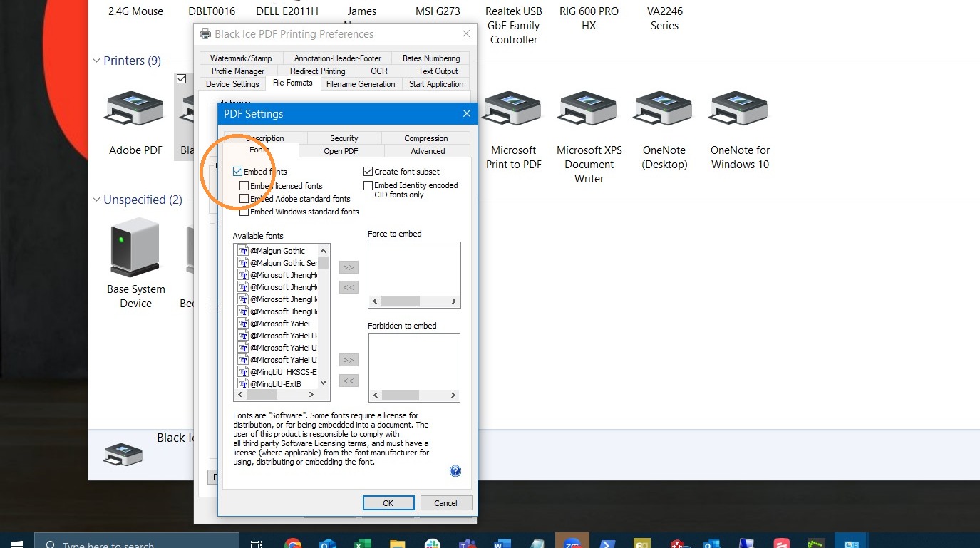Open the Profile Manager tab

click(238, 71)
